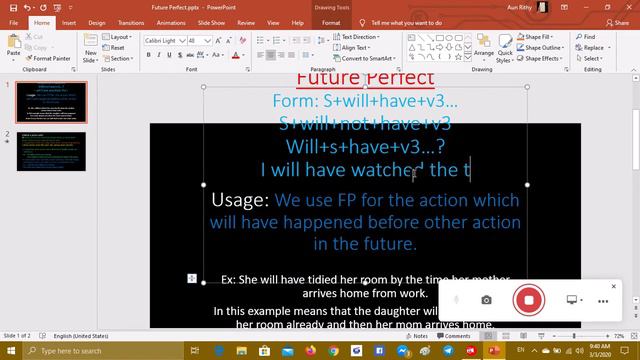Switch to Reading View
This screenshot has width=640, height=360.
pos(523,336)
